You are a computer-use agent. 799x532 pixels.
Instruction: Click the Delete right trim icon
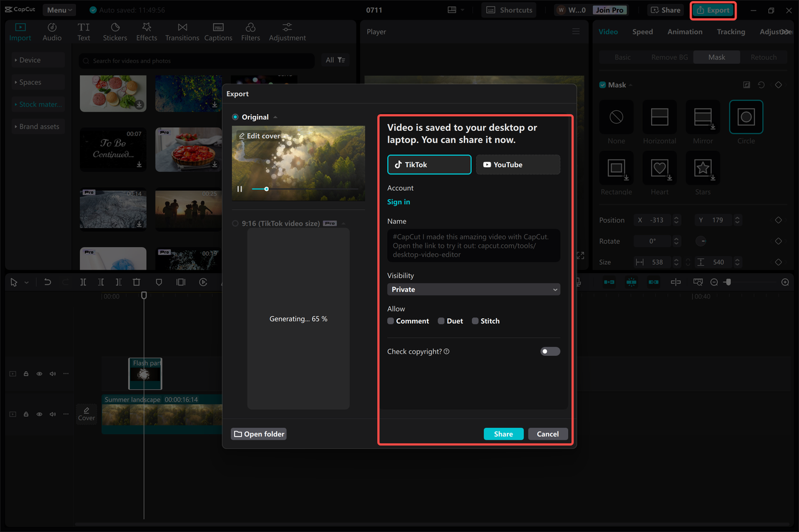[119, 283]
